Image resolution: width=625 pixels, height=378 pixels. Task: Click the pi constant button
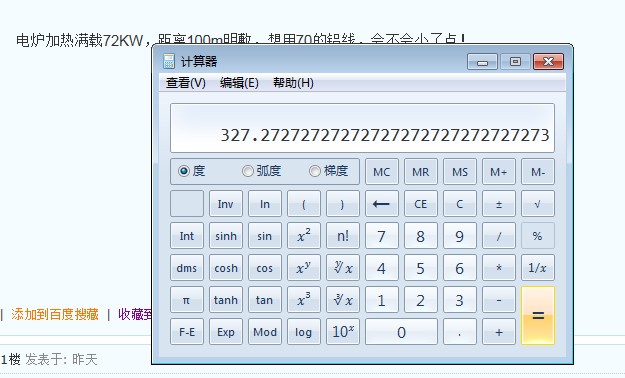[187, 299]
